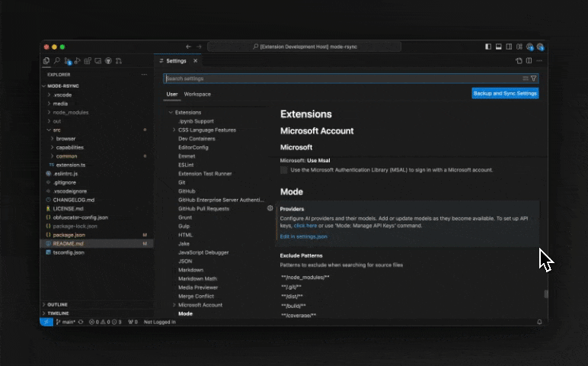Expand the OUTLINE section
The image size is (588, 366).
57,304
